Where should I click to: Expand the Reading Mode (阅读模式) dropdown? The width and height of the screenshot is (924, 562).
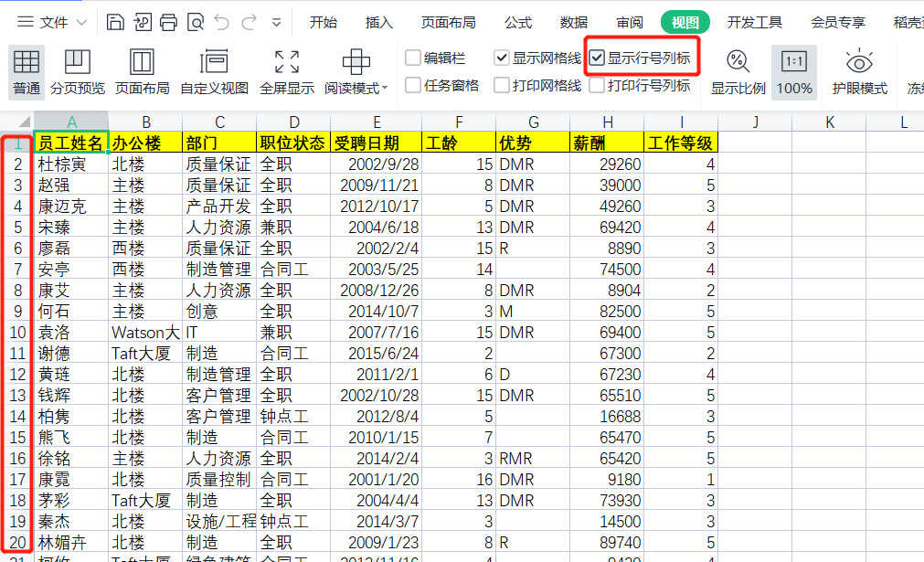385,89
